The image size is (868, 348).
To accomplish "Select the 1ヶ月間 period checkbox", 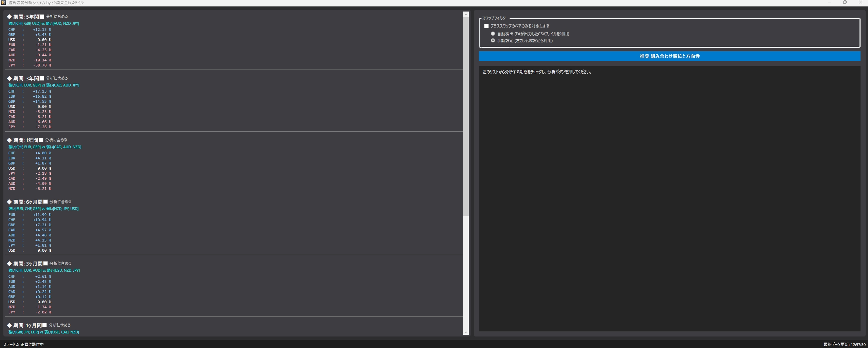I will (44, 325).
